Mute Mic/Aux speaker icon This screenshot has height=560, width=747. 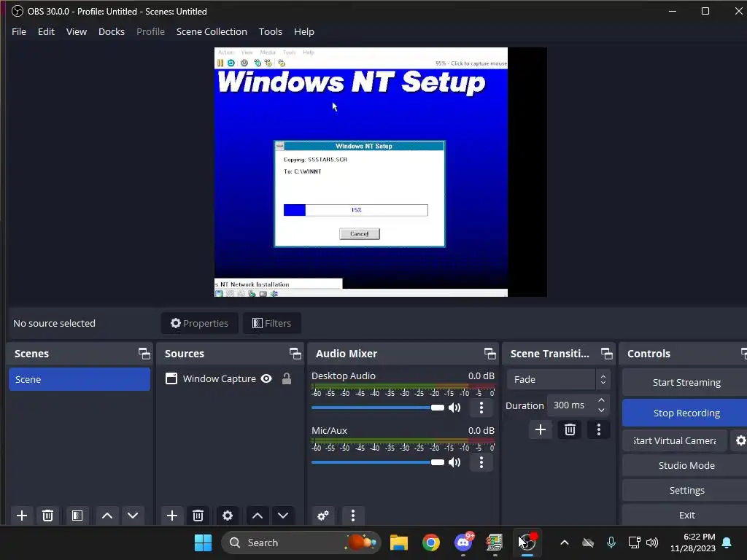coord(454,462)
